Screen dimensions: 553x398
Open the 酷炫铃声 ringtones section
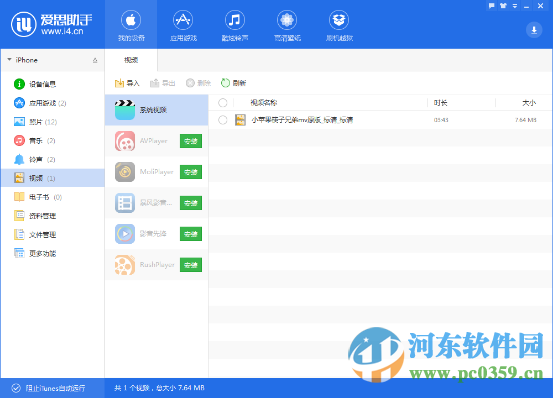click(x=235, y=25)
